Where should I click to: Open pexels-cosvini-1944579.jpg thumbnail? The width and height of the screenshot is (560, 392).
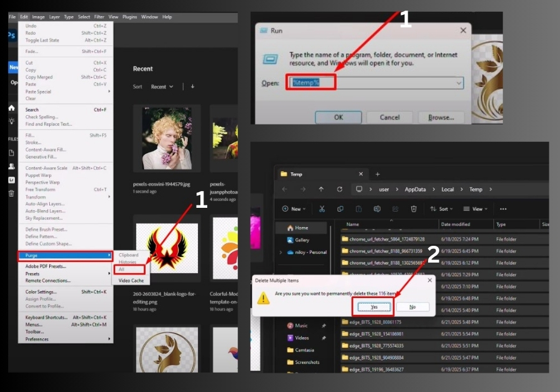[167, 138]
